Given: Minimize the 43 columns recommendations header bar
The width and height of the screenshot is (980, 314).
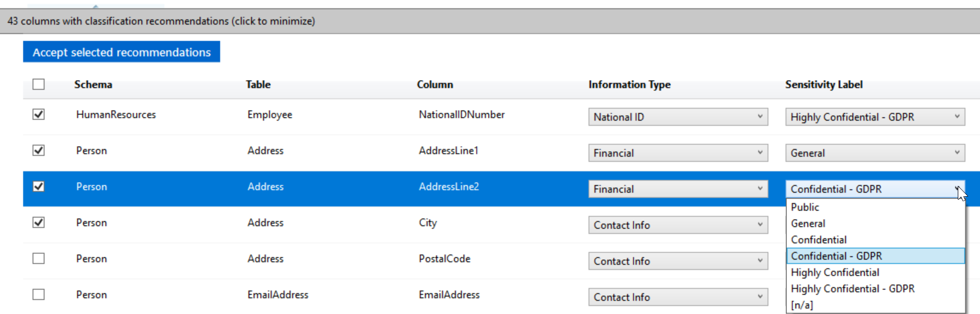Looking at the screenshot, I should click(x=490, y=21).
